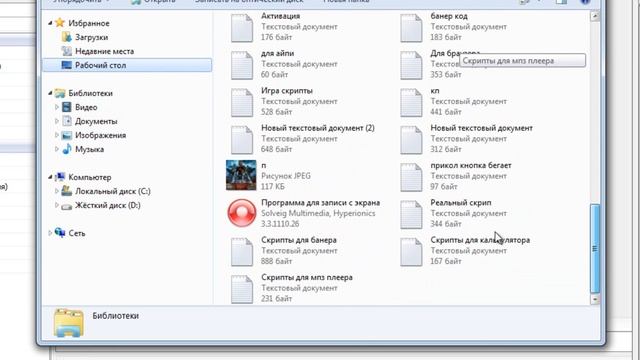The image size is (640, 360).
Task: Click the scrollbar up arrow
Action: point(595,16)
